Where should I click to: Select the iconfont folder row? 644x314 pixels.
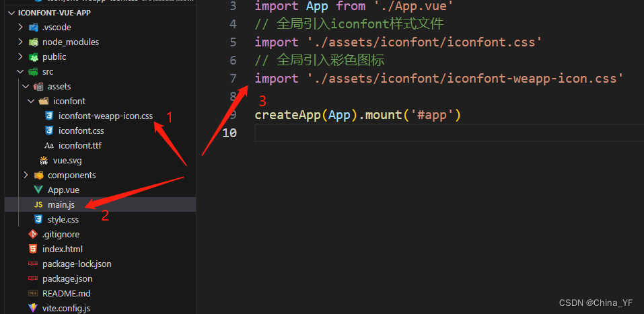100,102
